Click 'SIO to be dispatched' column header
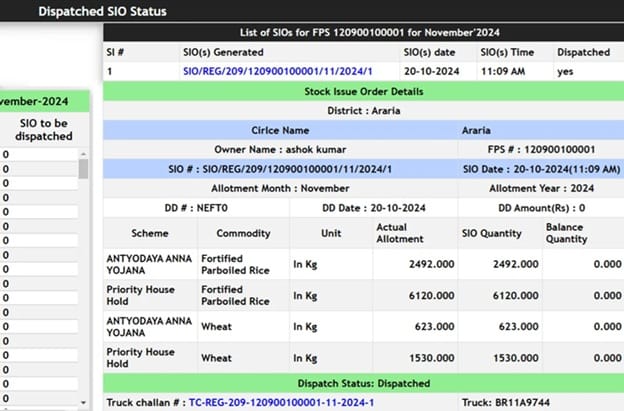Screen dimensions: 624x411 tap(44, 130)
